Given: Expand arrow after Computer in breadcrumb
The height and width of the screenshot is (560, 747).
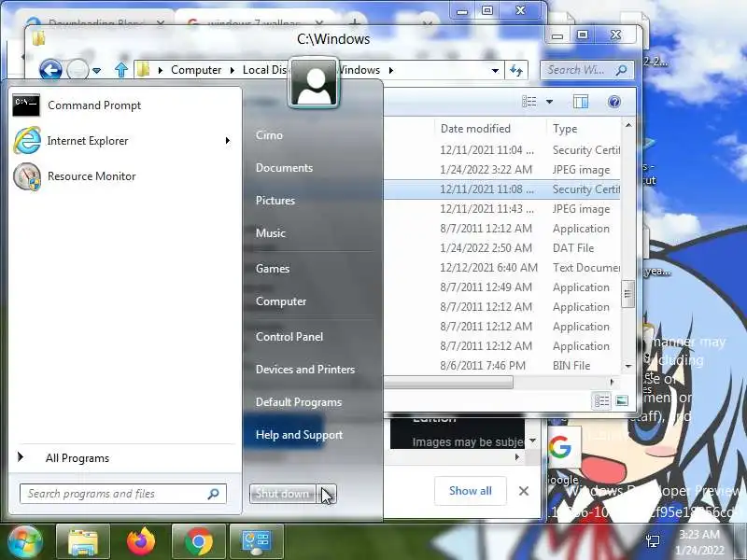Looking at the screenshot, I should [232, 70].
